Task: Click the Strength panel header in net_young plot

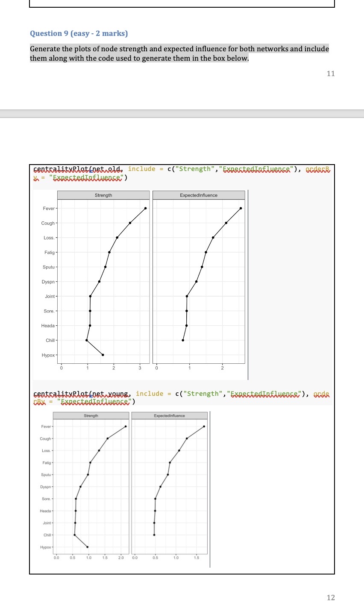Action: point(91,415)
